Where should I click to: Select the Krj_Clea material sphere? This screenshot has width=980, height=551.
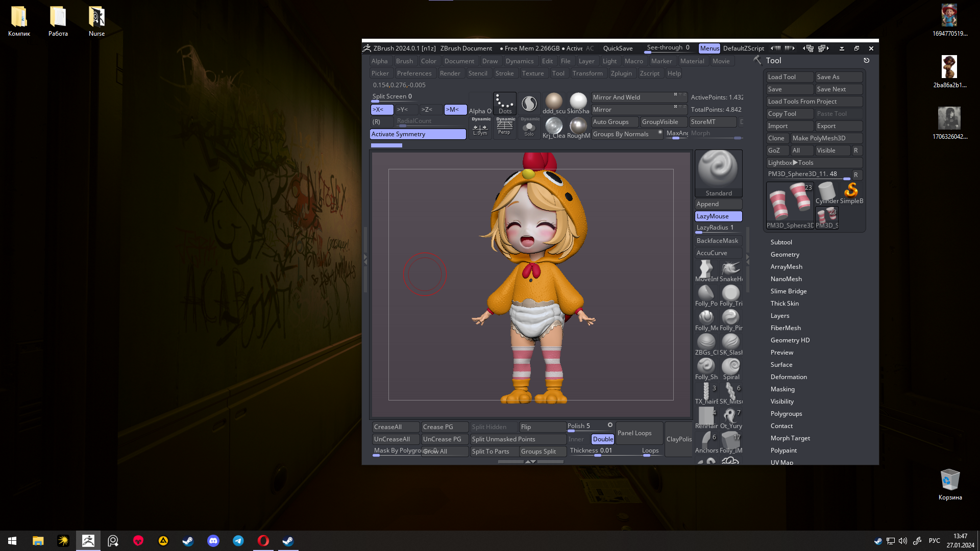[554, 128]
